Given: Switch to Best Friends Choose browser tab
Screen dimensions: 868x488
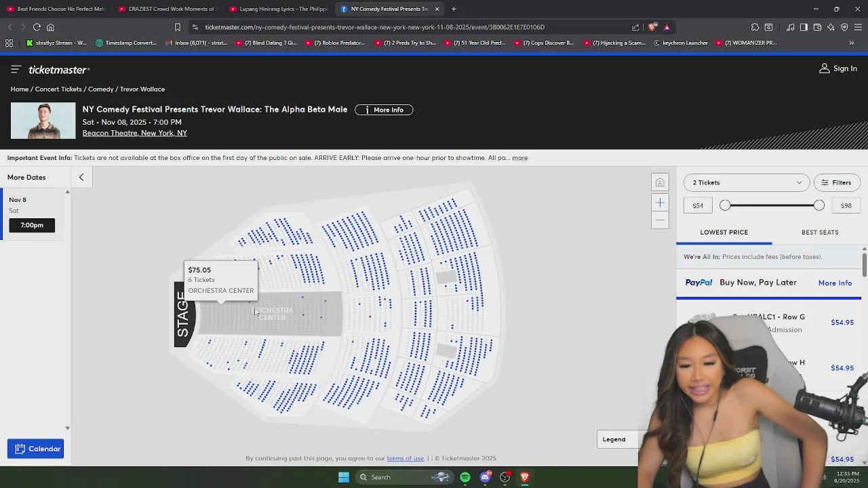Looking at the screenshot, I should coord(56,9).
